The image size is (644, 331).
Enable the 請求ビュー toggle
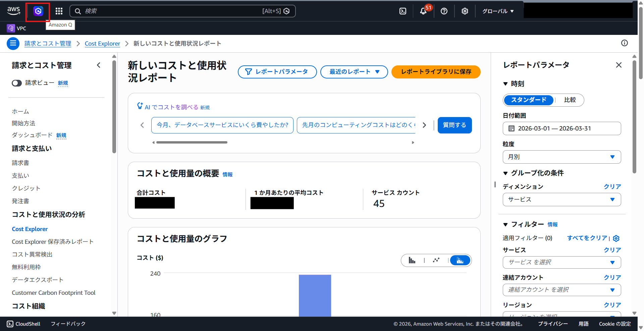coord(16,83)
